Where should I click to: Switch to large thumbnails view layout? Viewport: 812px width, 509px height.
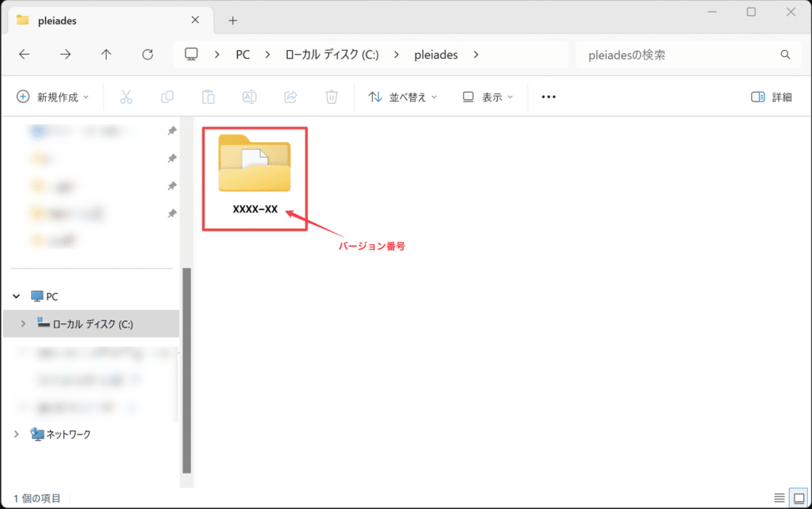799,498
